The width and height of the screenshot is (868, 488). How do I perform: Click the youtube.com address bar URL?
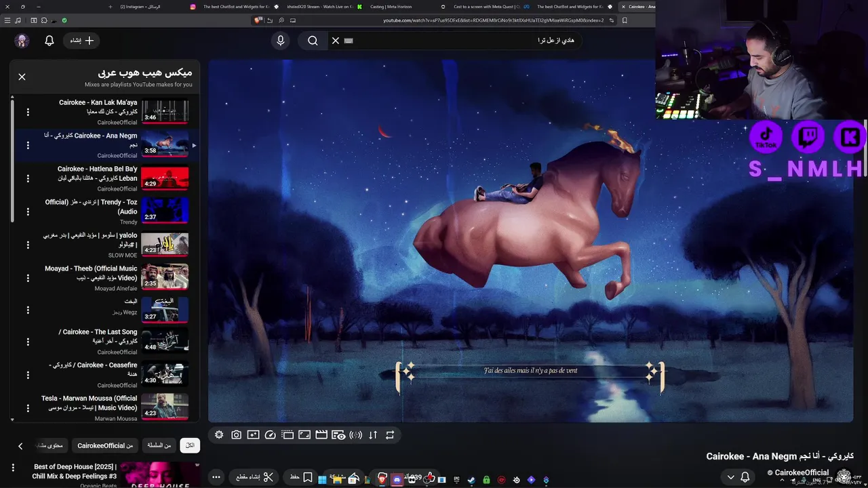coord(493,20)
